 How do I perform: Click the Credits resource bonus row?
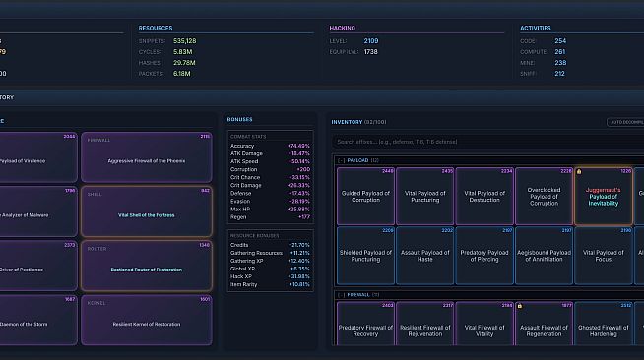tap(270, 245)
